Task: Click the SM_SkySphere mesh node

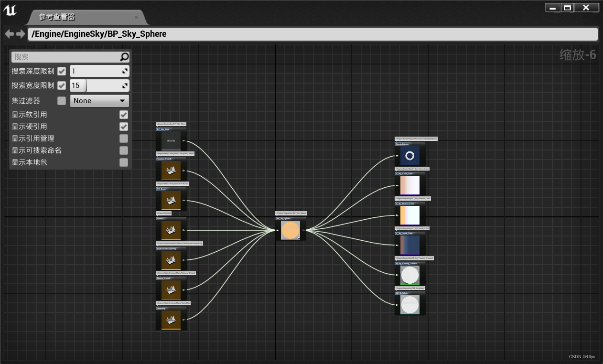Action: 409,304
